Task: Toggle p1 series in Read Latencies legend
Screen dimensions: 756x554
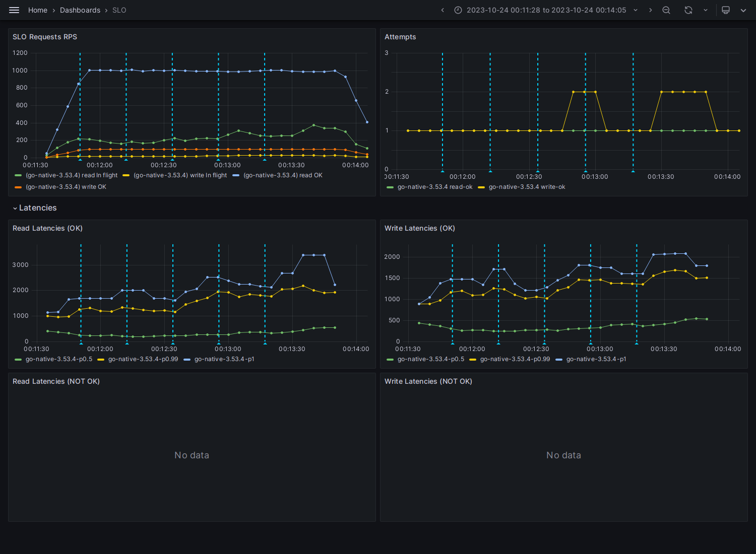Action: click(224, 359)
